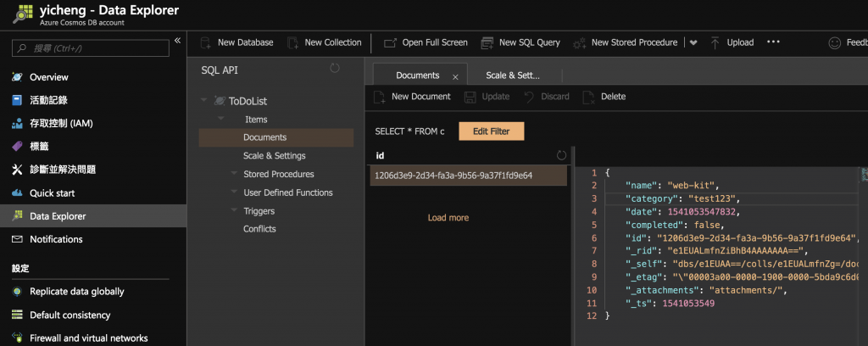Open the New Stored Procedure dropdown arrow
868x346 pixels.
coord(693,42)
